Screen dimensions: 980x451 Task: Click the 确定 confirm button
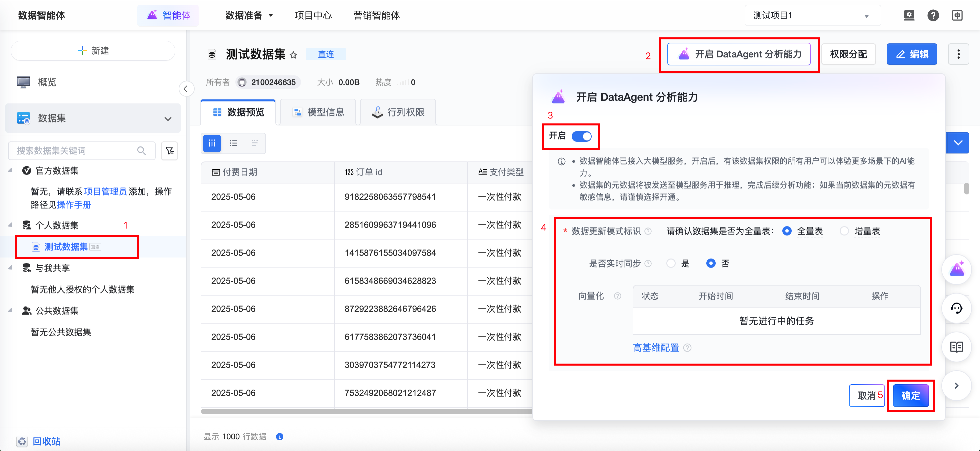[910, 395]
